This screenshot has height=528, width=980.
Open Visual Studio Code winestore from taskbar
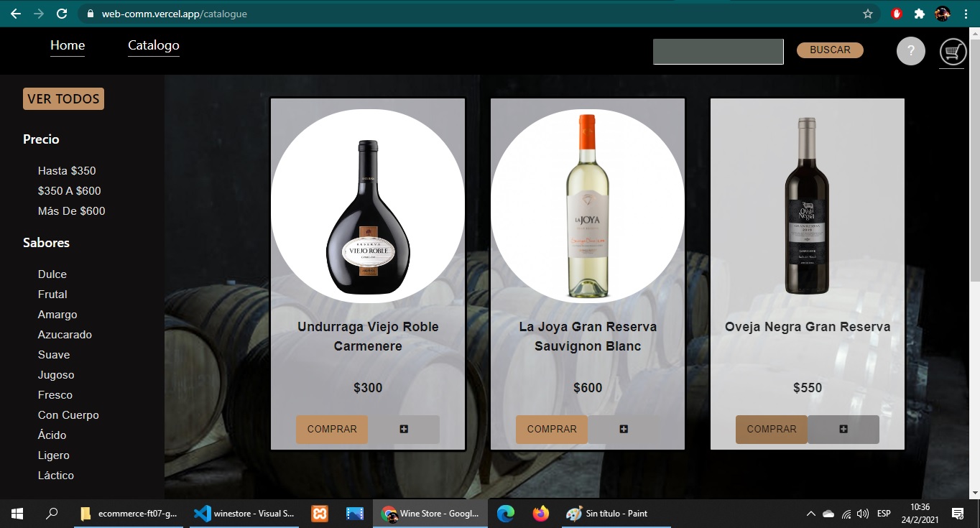(244, 513)
